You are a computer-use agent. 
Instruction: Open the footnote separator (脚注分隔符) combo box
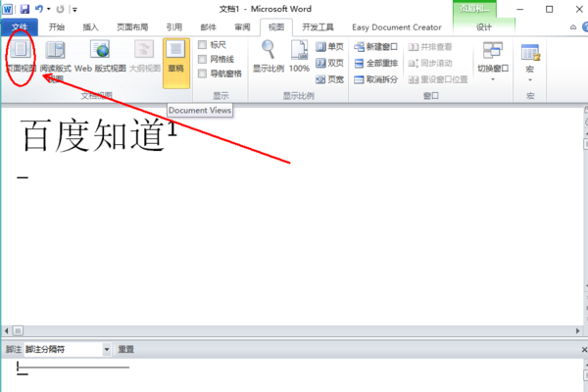pos(68,349)
